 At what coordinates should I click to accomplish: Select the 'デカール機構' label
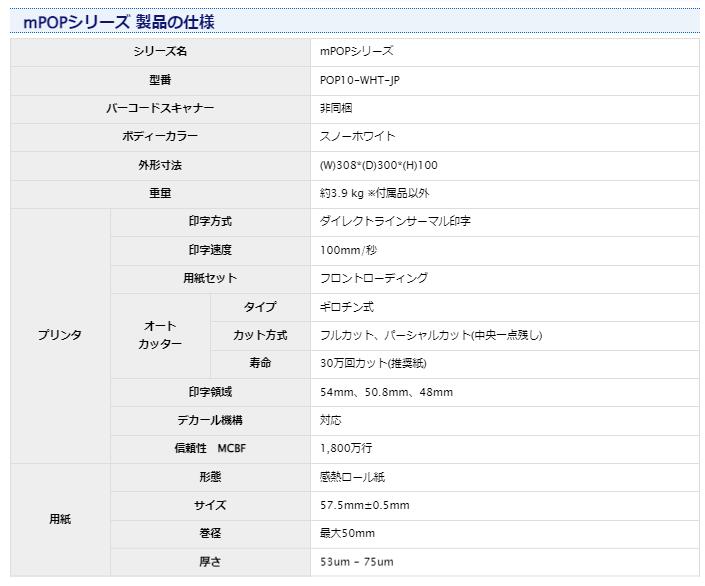pyautogui.click(x=210, y=420)
